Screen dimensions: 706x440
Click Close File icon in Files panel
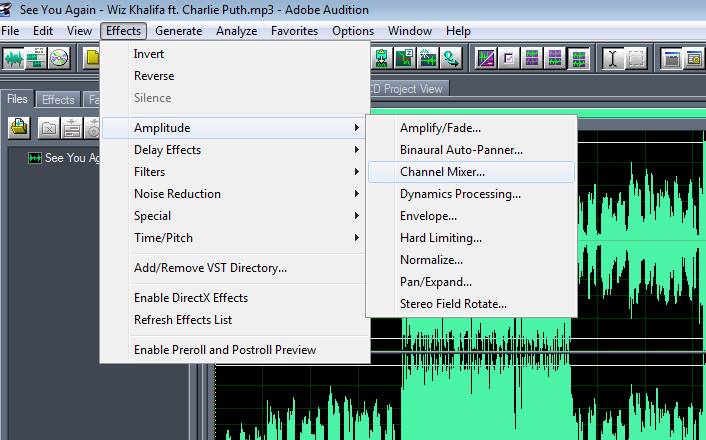[49, 128]
